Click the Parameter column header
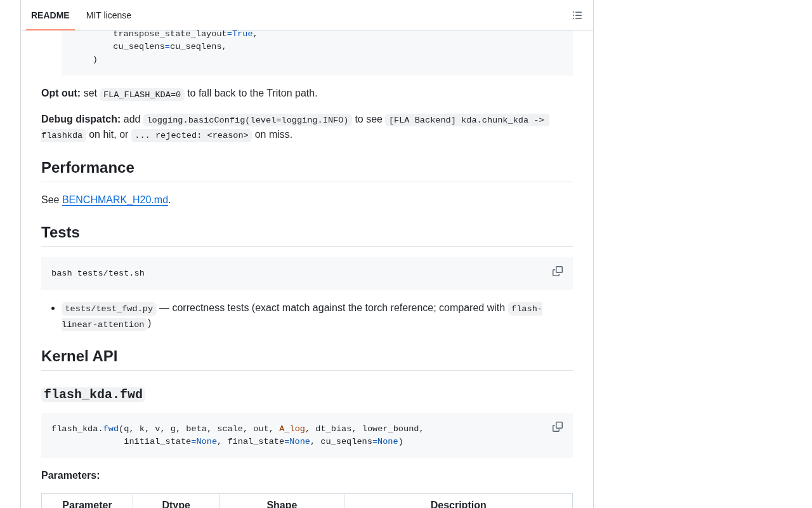 click(x=87, y=504)
